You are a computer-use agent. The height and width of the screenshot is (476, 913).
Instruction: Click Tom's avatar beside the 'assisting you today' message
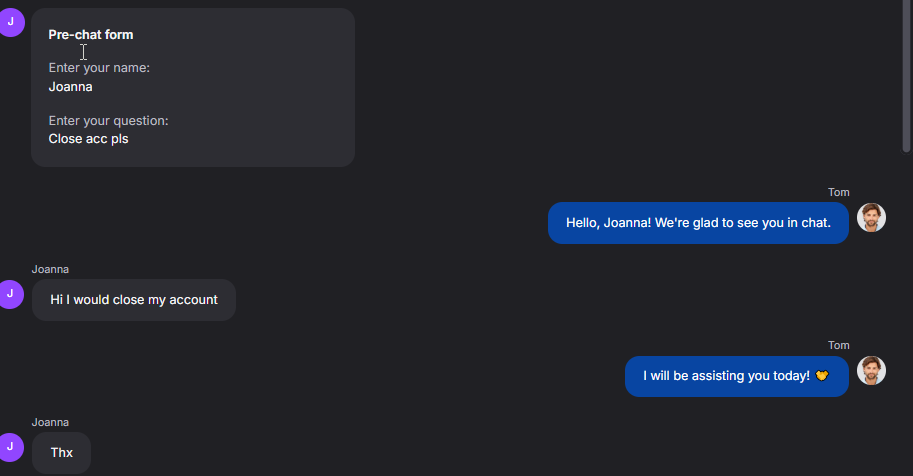tap(871, 371)
